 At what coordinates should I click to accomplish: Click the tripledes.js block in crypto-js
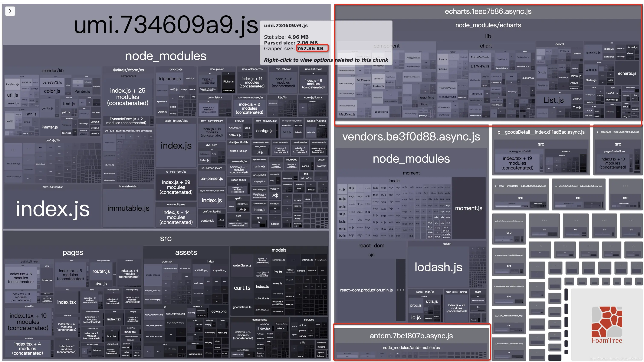coord(170,79)
